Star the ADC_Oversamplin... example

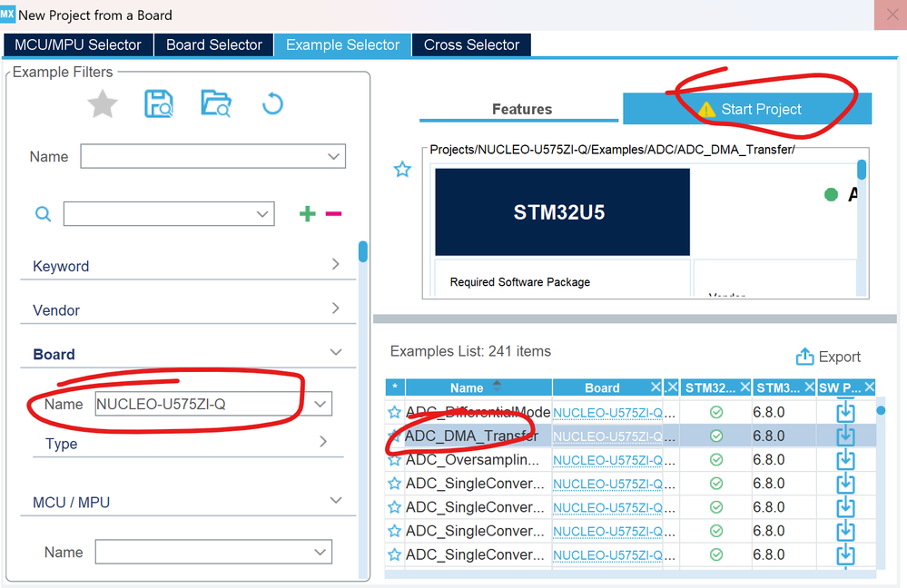tap(395, 460)
